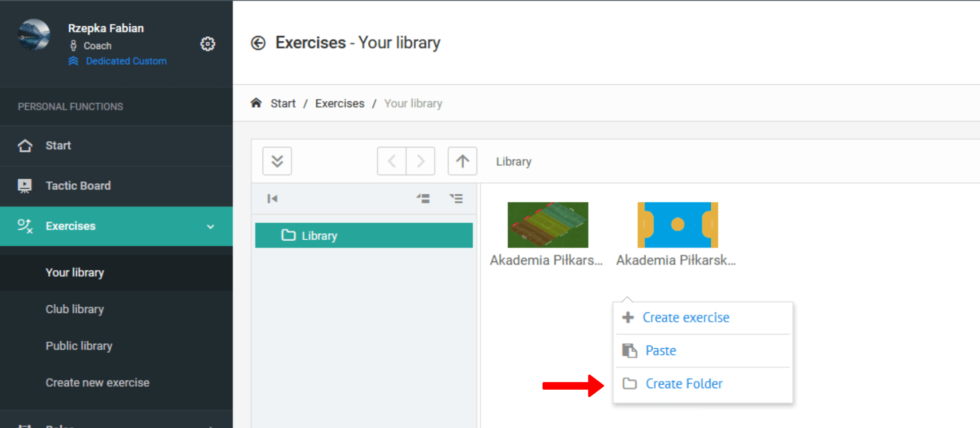
Task: Expand the double-chevron dropdown button
Action: coord(277,161)
